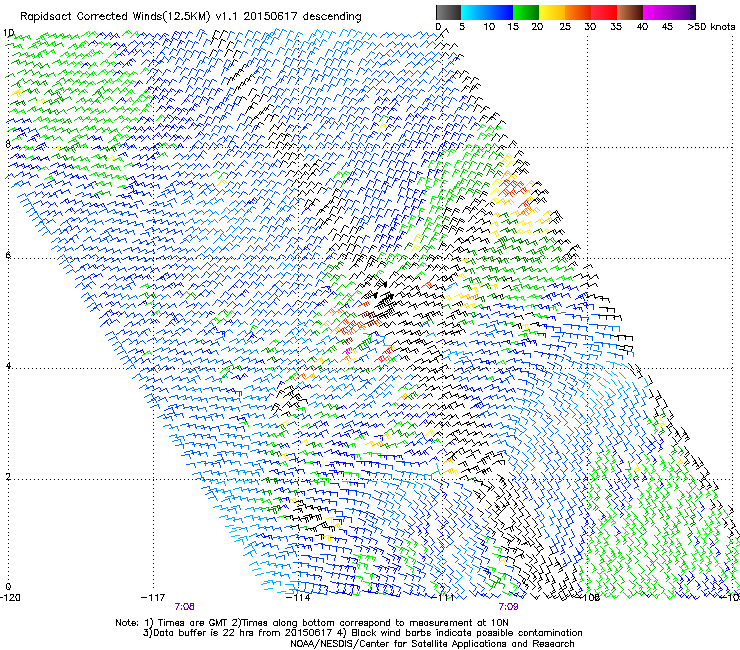This screenshot has width=740, height=650.
Task: Click the '45' legend scale label
Action: tap(667, 27)
